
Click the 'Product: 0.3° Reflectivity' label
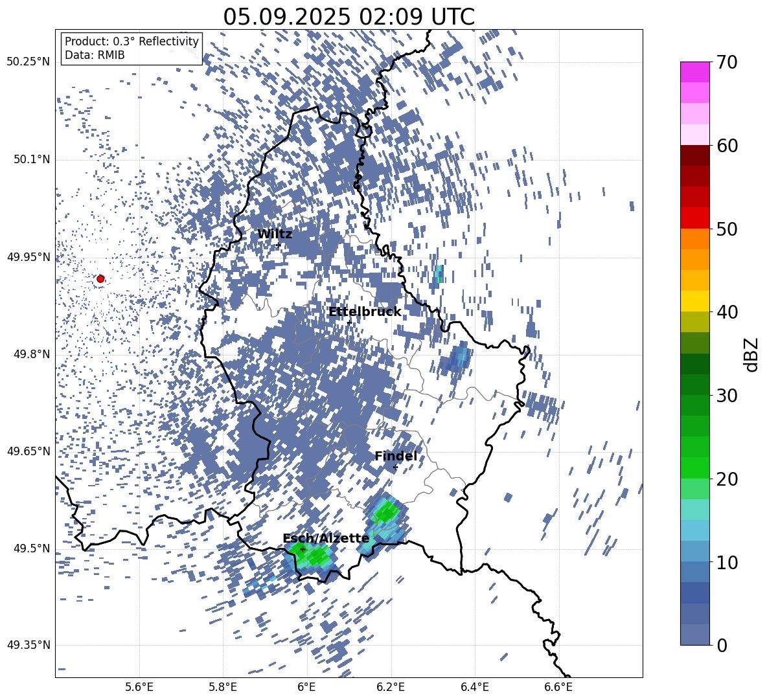(x=132, y=41)
